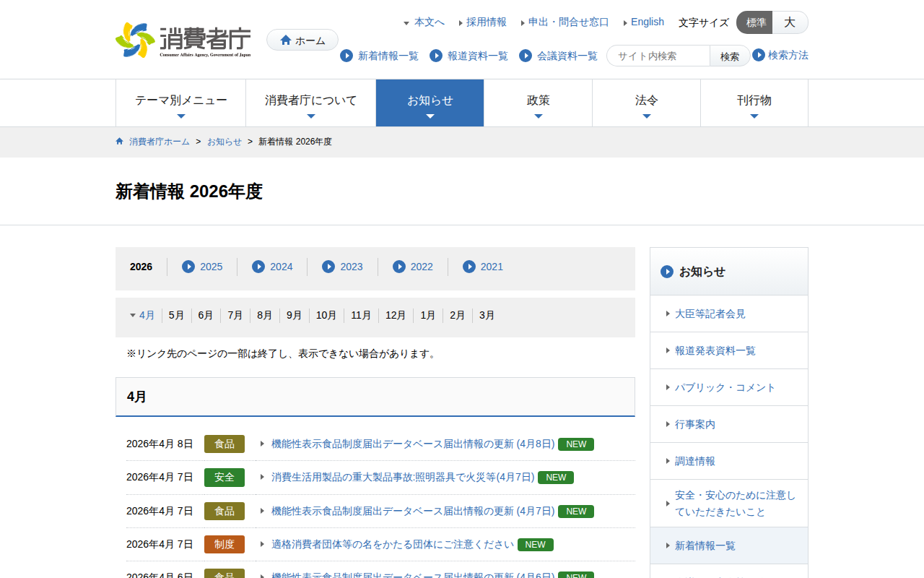Screen dimensions: 924x578
Task: Select the 食品 category tag on April 8 entry
Action: 225,444
